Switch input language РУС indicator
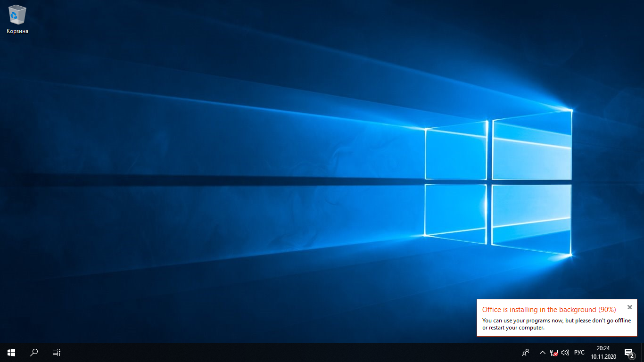 click(x=579, y=352)
